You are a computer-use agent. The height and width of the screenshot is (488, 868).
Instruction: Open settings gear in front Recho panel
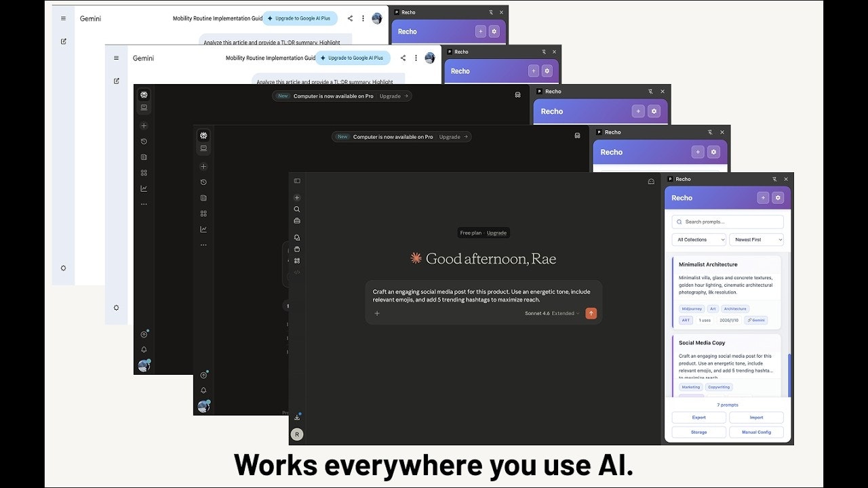(x=778, y=198)
